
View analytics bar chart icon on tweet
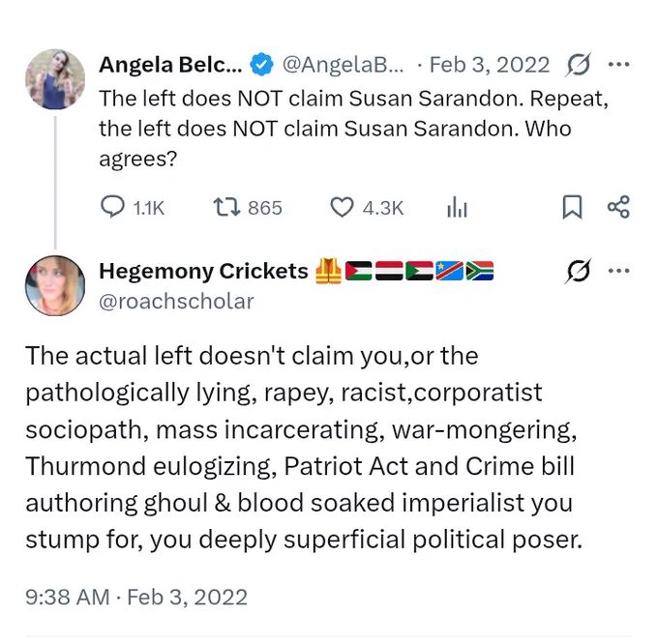tap(457, 208)
